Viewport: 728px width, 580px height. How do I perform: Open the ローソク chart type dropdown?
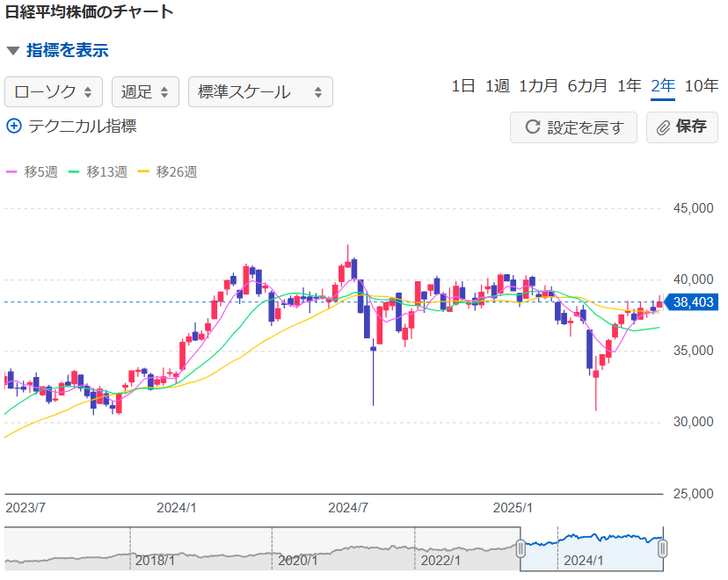[54, 92]
